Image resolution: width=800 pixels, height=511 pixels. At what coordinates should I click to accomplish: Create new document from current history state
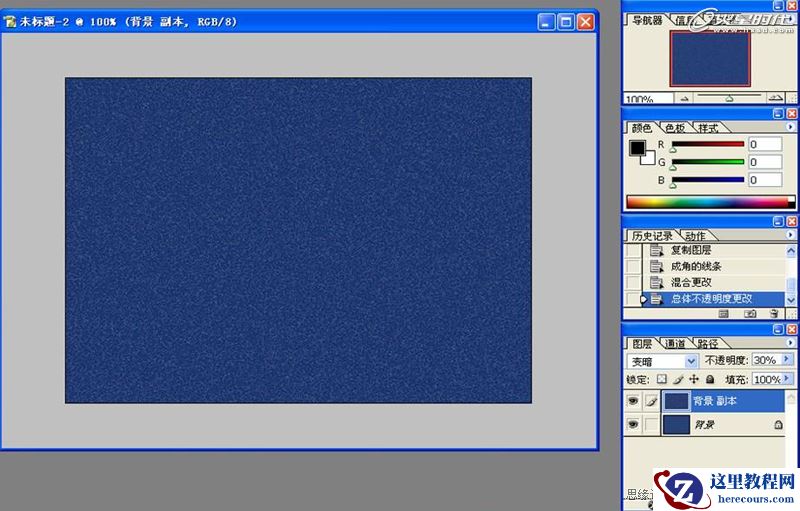[x=723, y=314]
